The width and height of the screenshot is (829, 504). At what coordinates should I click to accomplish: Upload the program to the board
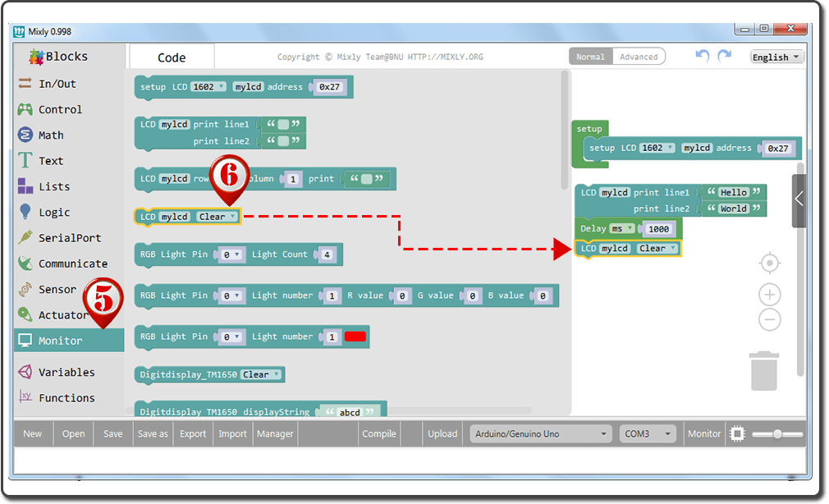pyautogui.click(x=442, y=433)
